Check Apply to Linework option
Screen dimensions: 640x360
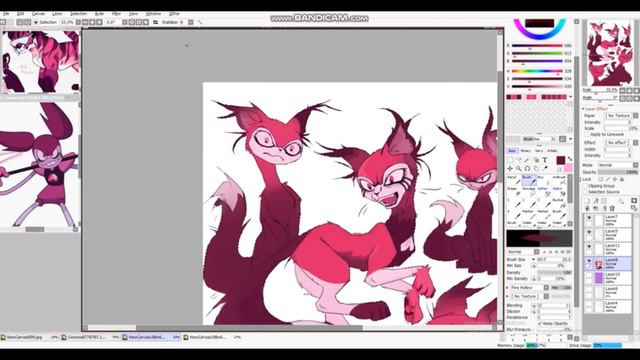point(587,134)
